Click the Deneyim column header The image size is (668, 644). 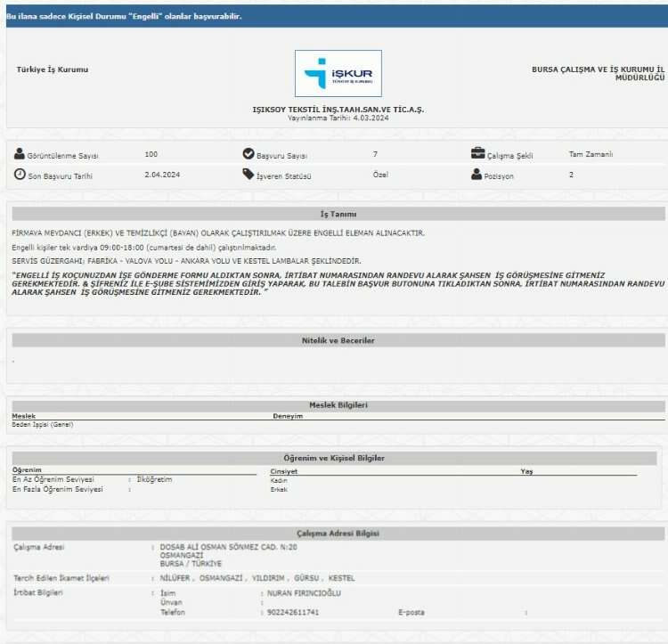tap(289, 416)
